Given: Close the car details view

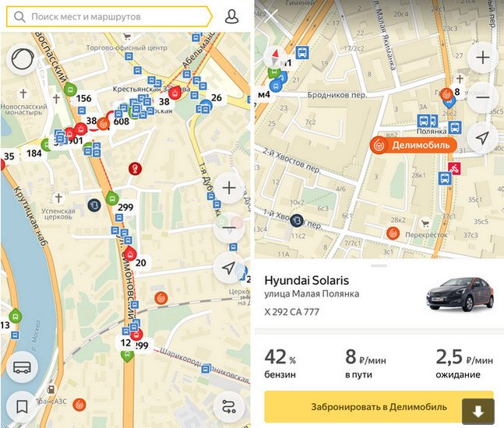Looking at the screenshot, I should tap(270, 17).
